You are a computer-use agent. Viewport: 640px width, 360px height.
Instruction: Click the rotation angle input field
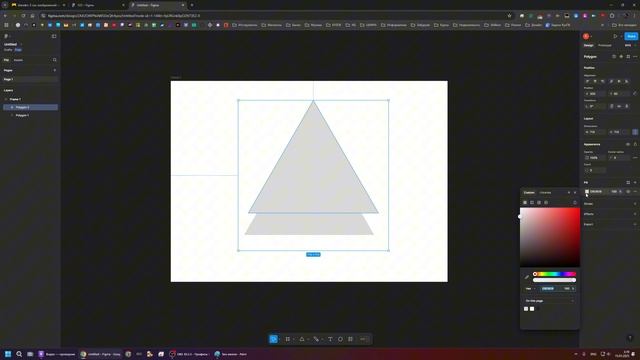[x=595, y=106]
